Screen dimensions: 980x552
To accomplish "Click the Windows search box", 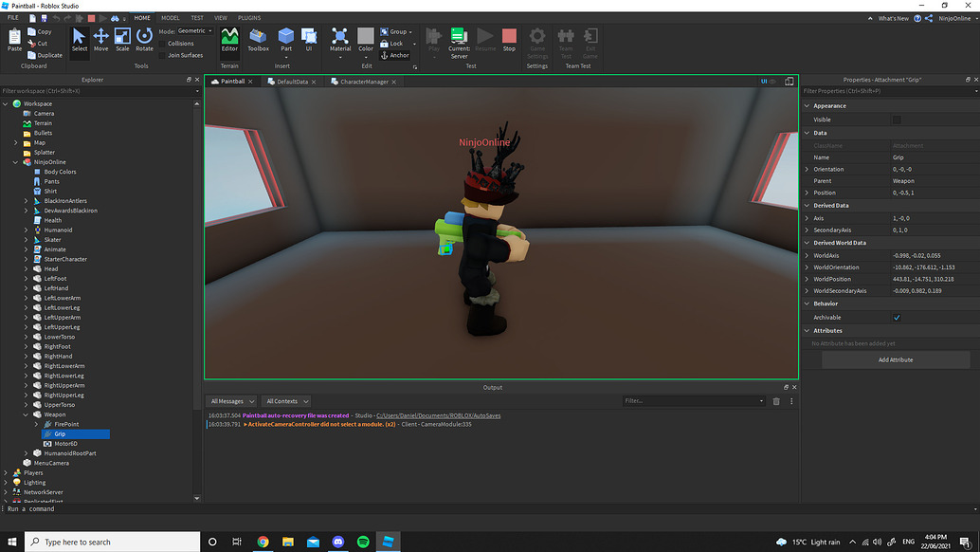I will 113,542.
